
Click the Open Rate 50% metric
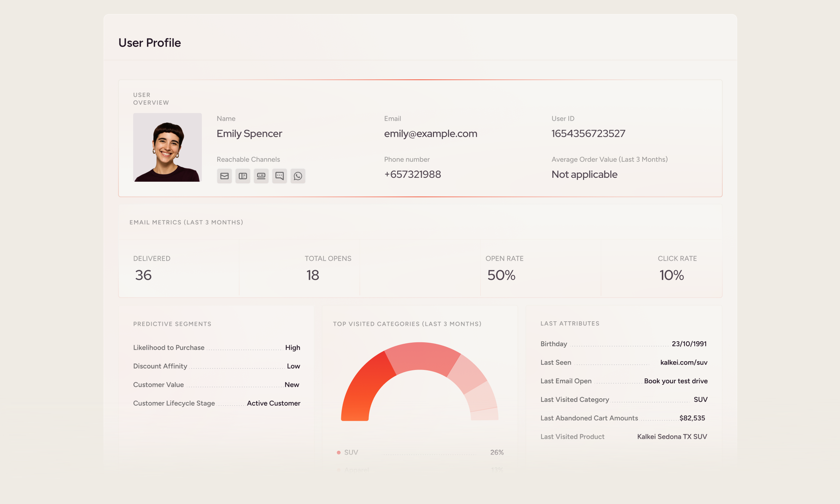pos(501,275)
